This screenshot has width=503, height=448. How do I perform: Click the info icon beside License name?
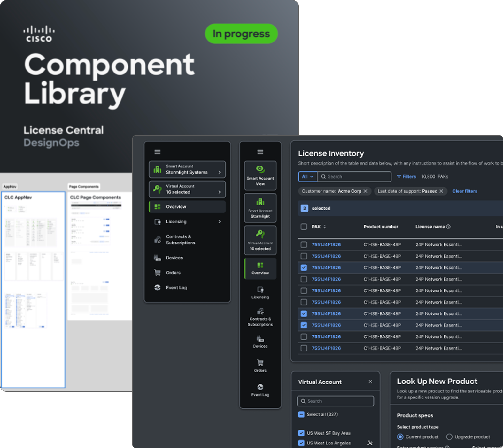coord(448,227)
